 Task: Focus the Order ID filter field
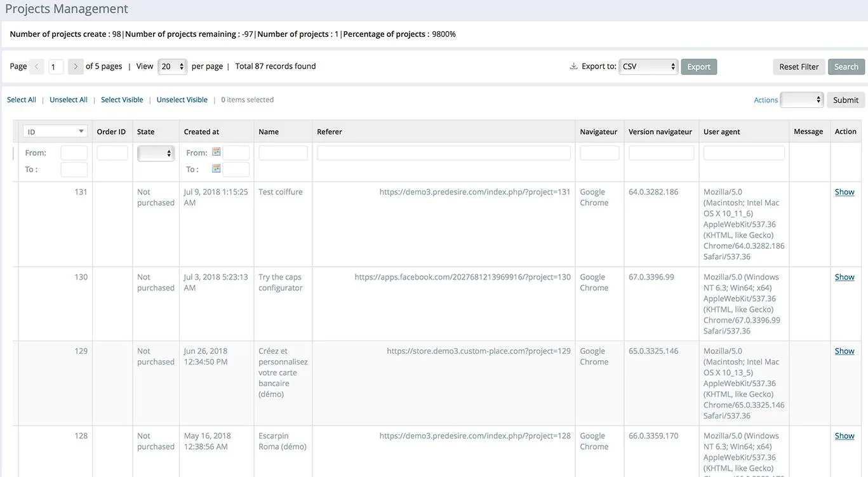point(112,152)
